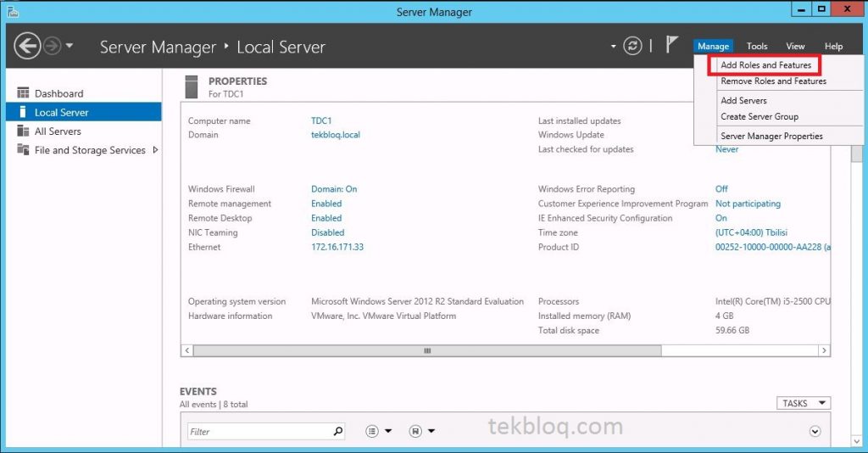Open the navigation history dropdown arrow
The height and width of the screenshot is (453, 868).
pyautogui.click(x=70, y=46)
